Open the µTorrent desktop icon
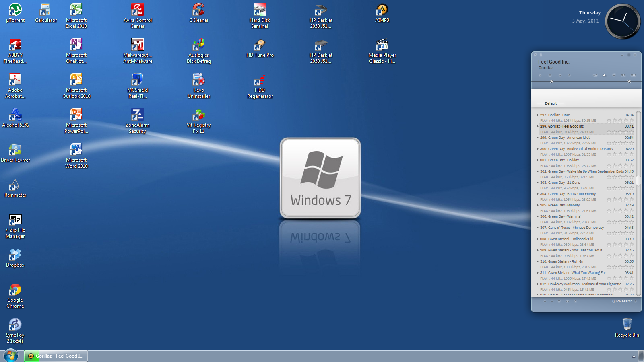The width and height of the screenshot is (644, 362). click(x=15, y=13)
